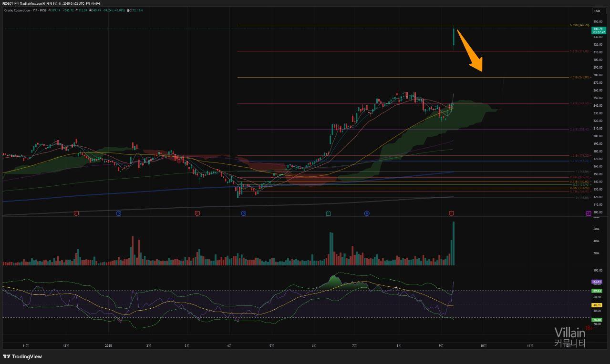
Task: Click the yellow 48.05 indicator value label
Action: [597, 305]
